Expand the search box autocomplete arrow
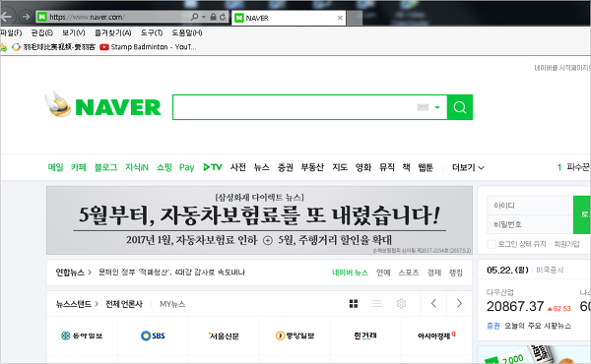 point(437,107)
